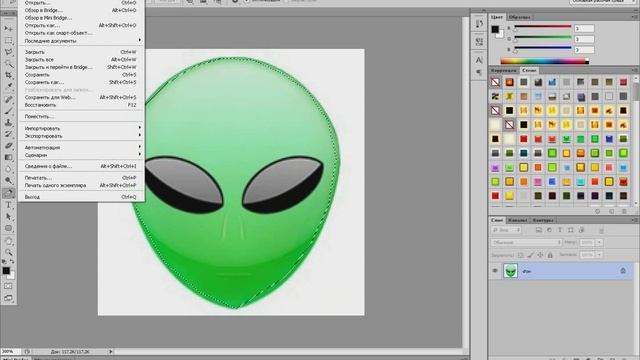Open the layer blending mode dropdown
Viewport: 640px width, 360px height.
coord(526,242)
